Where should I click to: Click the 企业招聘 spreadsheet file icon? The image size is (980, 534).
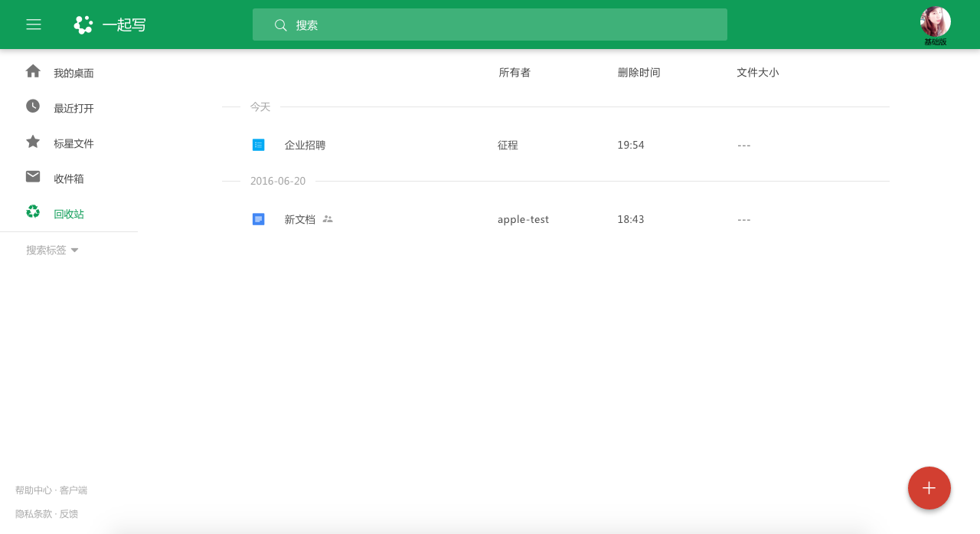point(259,145)
